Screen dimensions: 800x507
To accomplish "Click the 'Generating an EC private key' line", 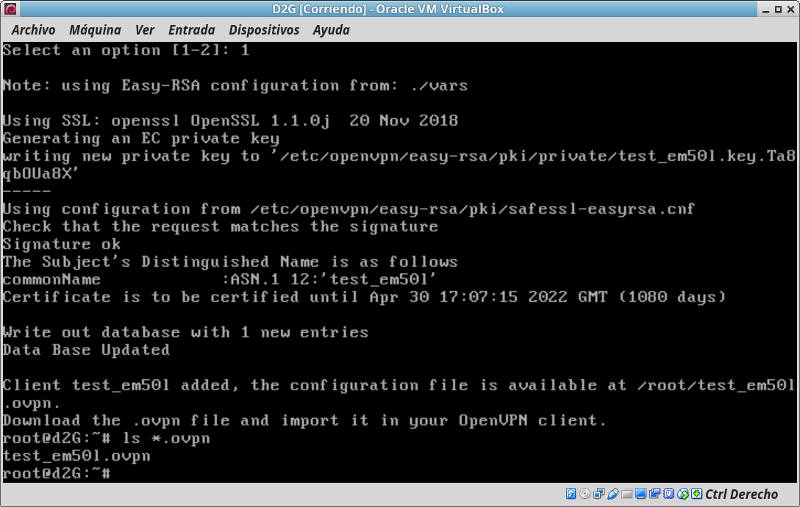I will (x=141, y=138).
